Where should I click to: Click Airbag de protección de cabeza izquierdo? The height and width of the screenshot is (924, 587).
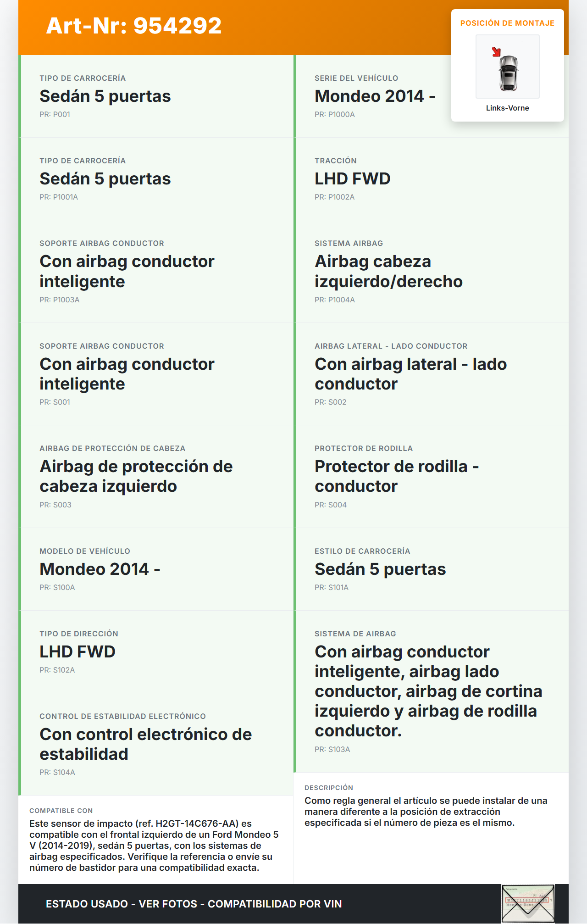coord(136,476)
